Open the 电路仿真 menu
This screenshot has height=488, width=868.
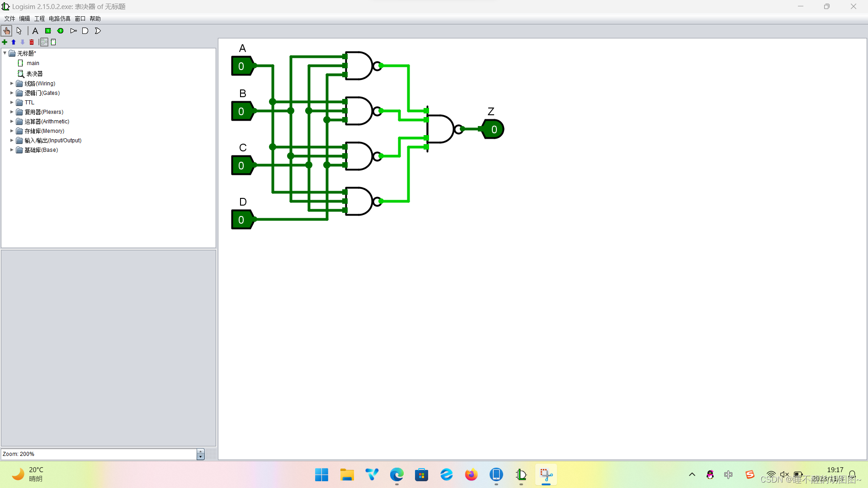point(59,19)
